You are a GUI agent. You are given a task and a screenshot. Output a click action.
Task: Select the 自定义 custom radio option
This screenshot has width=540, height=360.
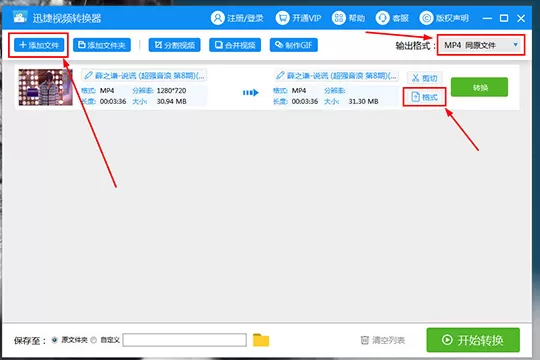pos(94,340)
